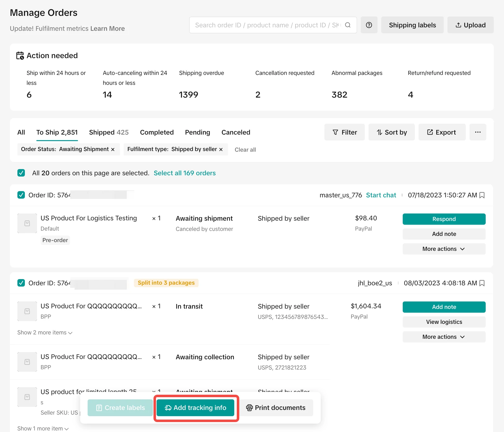Bookmark the jhl_boe2_us order
The height and width of the screenshot is (432, 504).
(x=482, y=283)
